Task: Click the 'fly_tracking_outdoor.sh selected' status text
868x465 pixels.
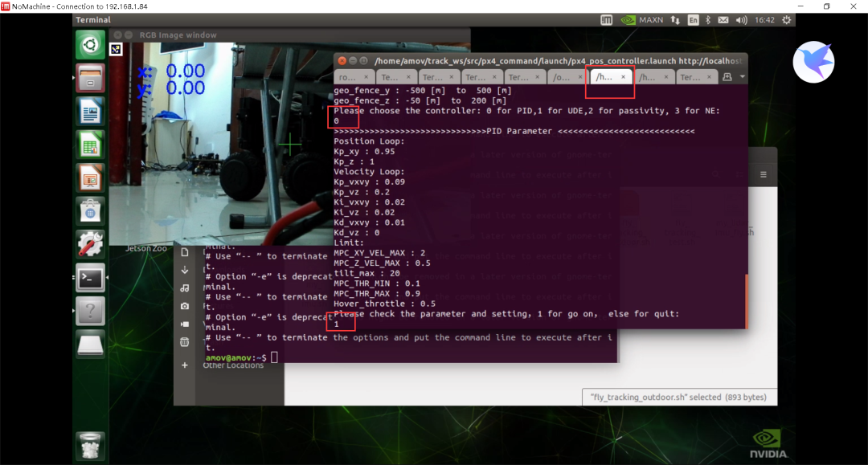Action: click(x=678, y=397)
